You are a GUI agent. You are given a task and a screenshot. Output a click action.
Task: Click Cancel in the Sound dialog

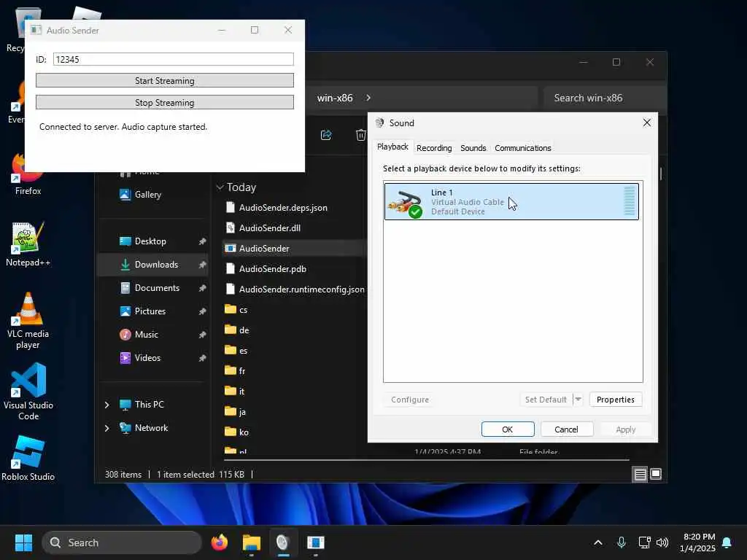point(566,429)
